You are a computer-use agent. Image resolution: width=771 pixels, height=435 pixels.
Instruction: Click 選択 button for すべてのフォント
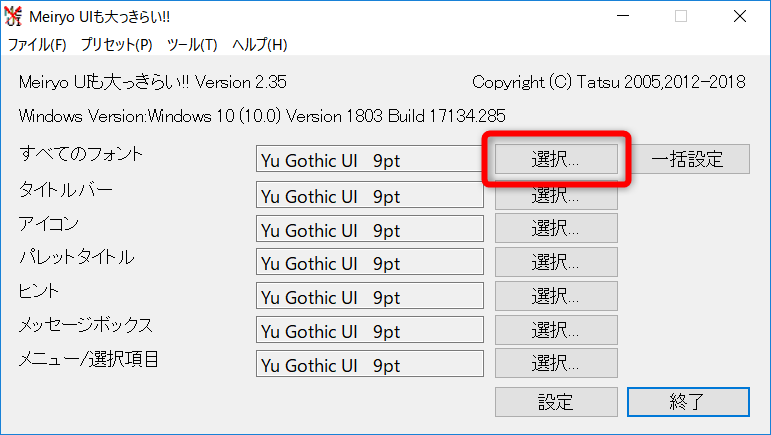click(556, 159)
